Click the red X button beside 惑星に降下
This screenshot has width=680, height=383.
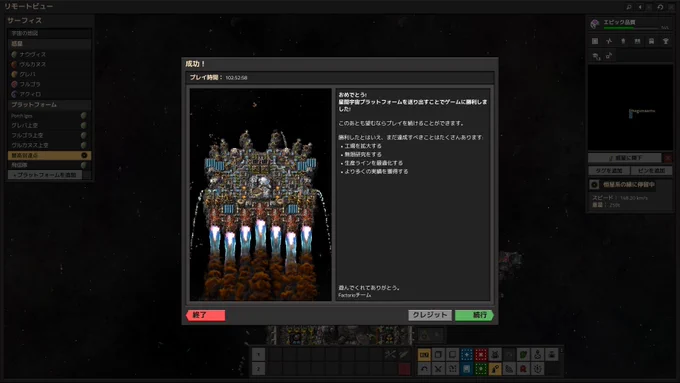668,158
